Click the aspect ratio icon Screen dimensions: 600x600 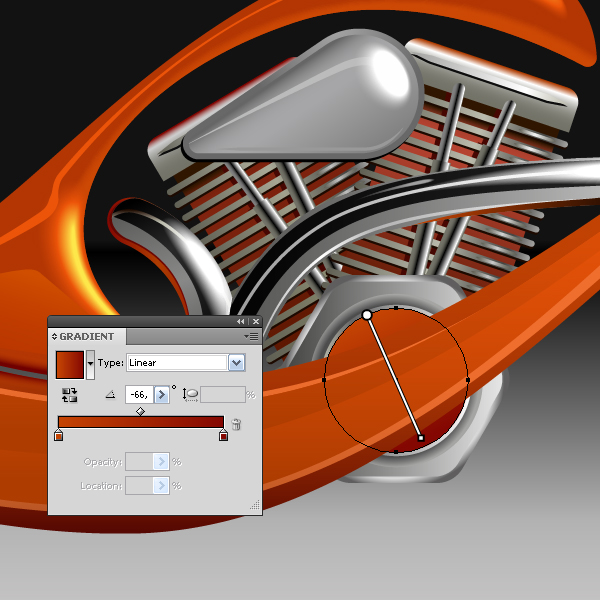[190, 395]
